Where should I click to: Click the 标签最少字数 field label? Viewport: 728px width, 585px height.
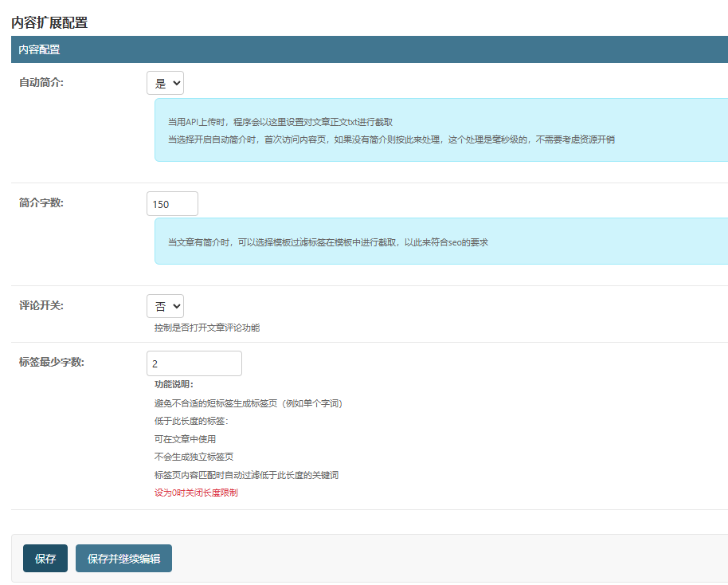52,362
